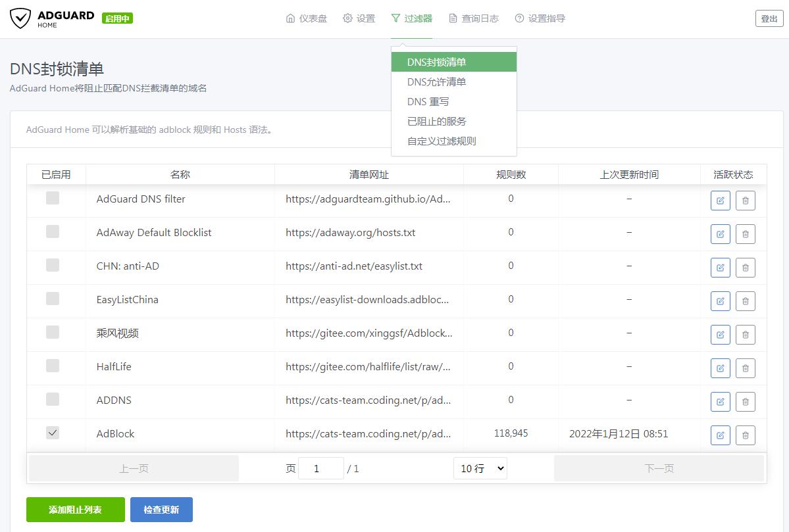The image size is (789, 532).
Task: Delete the HalfLife blocklist entry
Action: click(x=745, y=368)
